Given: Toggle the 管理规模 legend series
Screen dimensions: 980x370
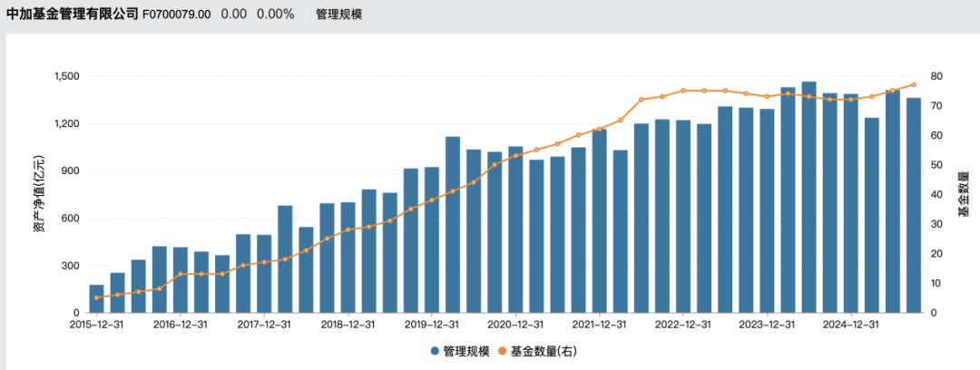Looking at the screenshot, I should [460, 352].
